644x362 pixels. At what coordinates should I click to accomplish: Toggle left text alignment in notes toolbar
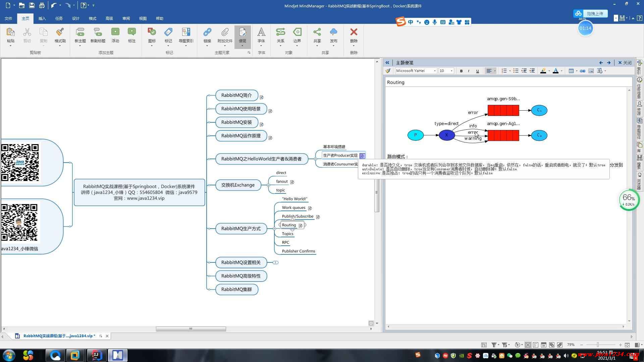pos(489,71)
